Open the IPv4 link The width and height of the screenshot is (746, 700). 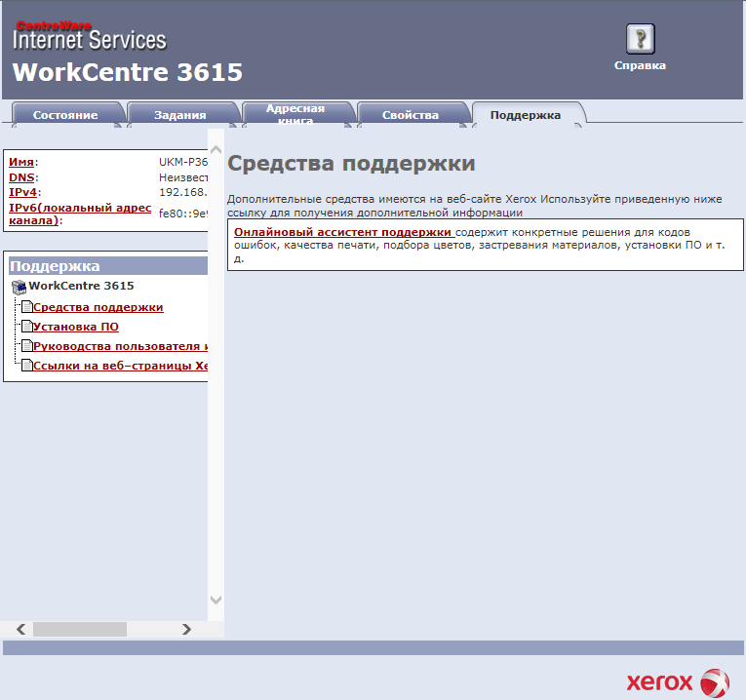(22, 192)
